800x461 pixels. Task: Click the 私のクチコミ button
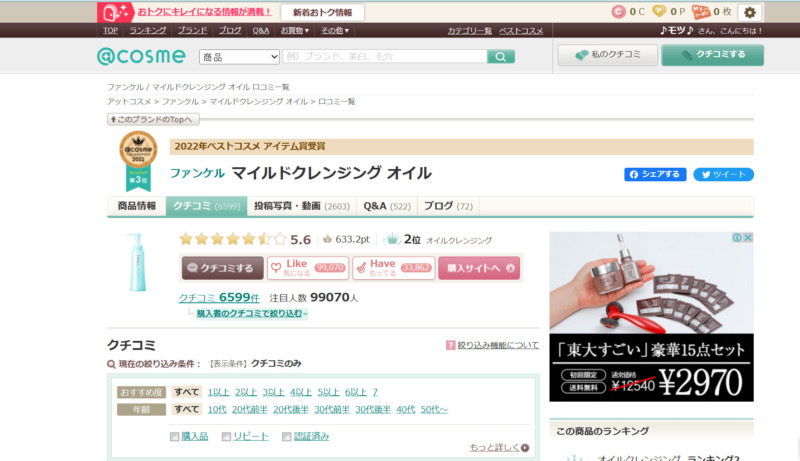(608, 55)
